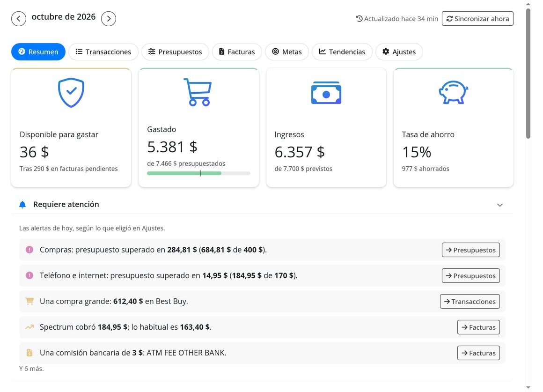Click the 6.357 $ income amount
Image resolution: width=543 pixels, height=392 pixels.
pos(300,152)
